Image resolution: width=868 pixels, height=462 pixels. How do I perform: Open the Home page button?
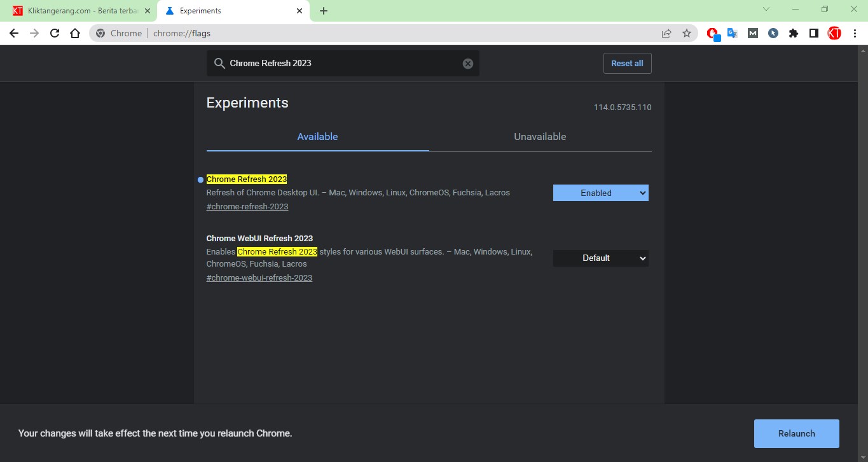click(x=75, y=34)
